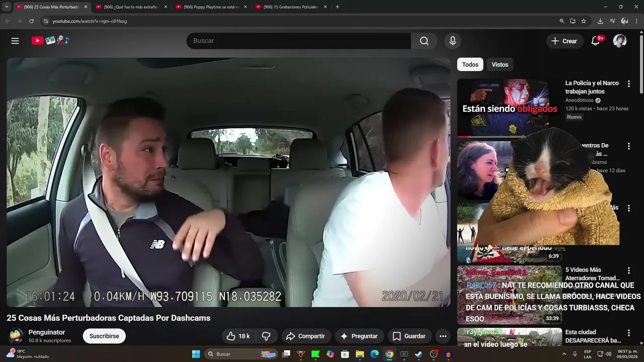
Task: Dislike the video
Action: [267, 336]
